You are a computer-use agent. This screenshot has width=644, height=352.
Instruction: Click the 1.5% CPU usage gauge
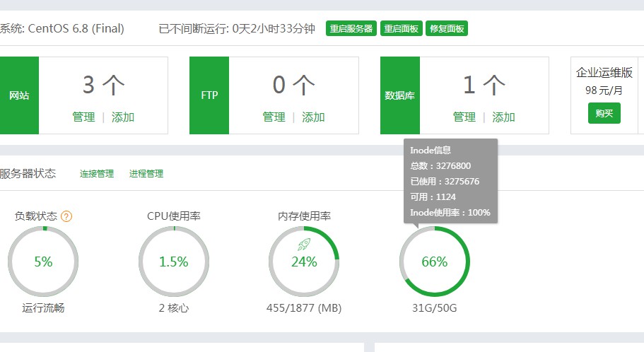[174, 262]
